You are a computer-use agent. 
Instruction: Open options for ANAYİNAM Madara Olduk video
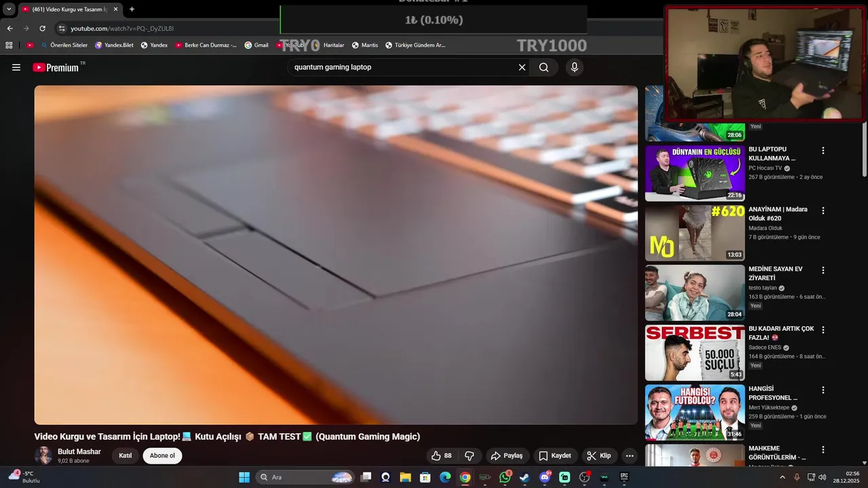pos(823,211)
